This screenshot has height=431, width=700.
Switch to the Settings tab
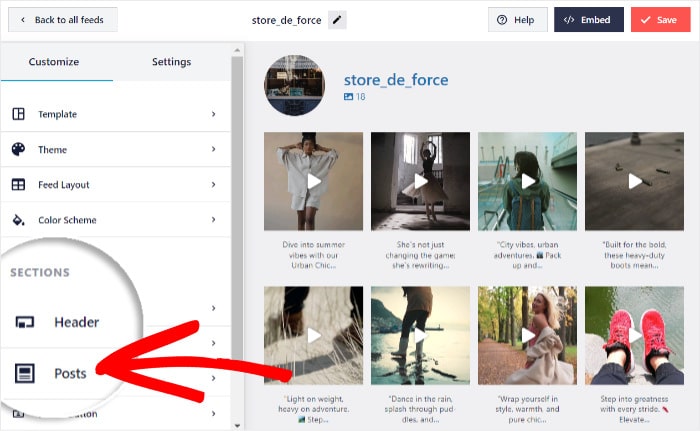pyautogui.click(x=171, y=62)
